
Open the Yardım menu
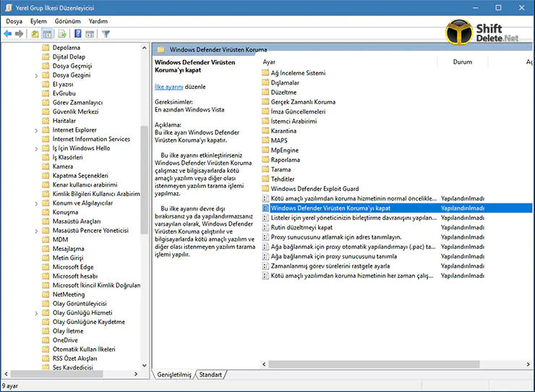click(98, 21)
